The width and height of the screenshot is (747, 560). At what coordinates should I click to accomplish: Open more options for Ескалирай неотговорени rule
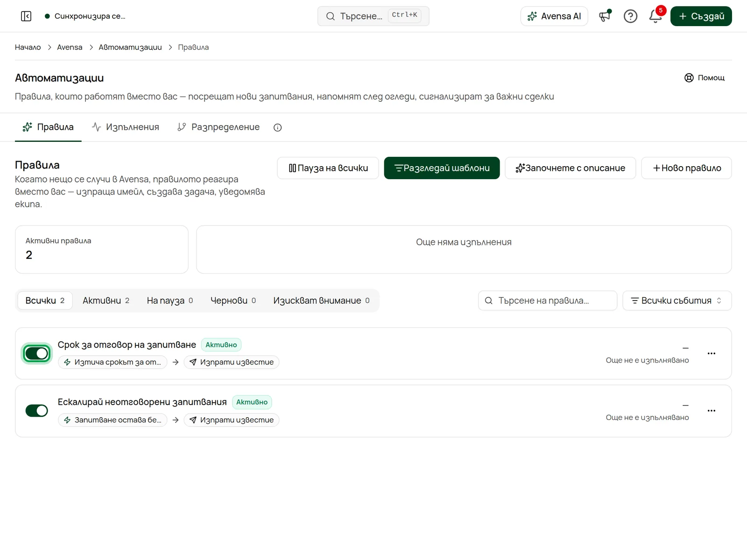tap(712, 411)
